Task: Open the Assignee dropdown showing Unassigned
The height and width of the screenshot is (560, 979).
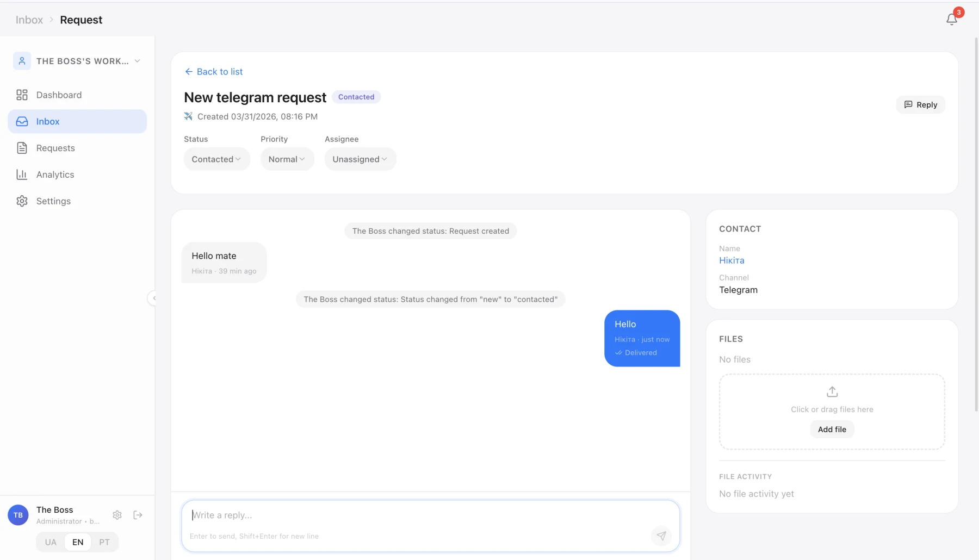Action: pyautogui.click(x=360, y=159)
